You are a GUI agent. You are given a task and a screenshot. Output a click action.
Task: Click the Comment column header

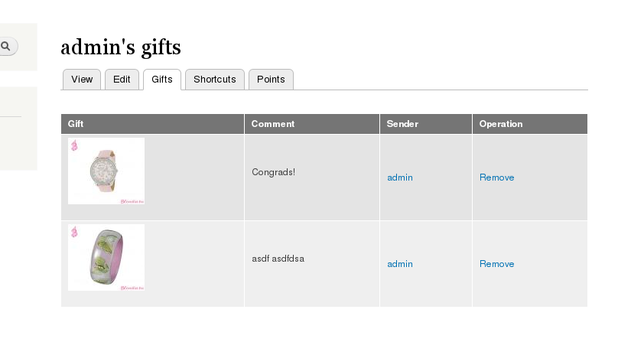click(272, 124)
